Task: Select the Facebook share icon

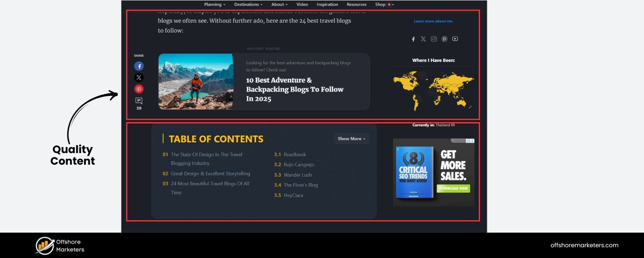Action: pyautogui.click(x=139, y=66)
